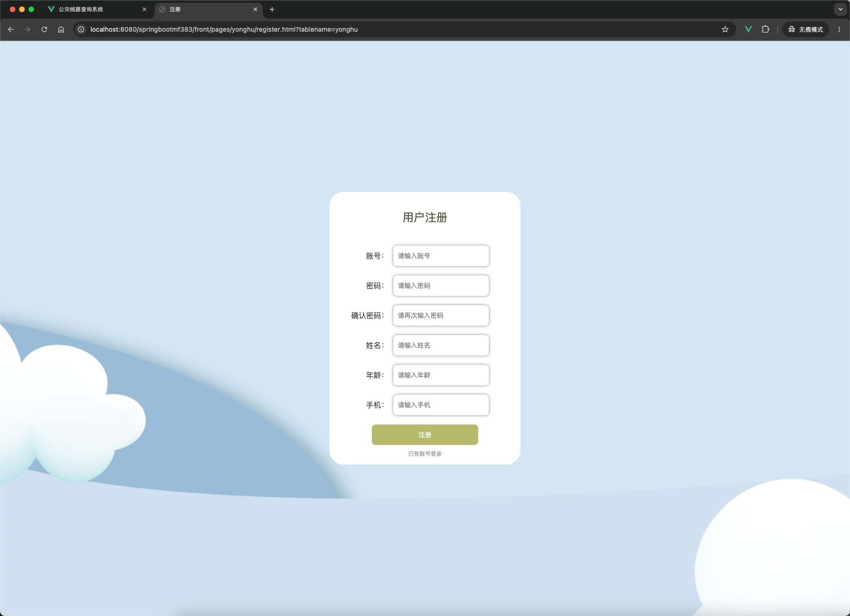Click the globe favicon on 注册 tab
Viewport: 850px width, 616px height.
(162, 9)
